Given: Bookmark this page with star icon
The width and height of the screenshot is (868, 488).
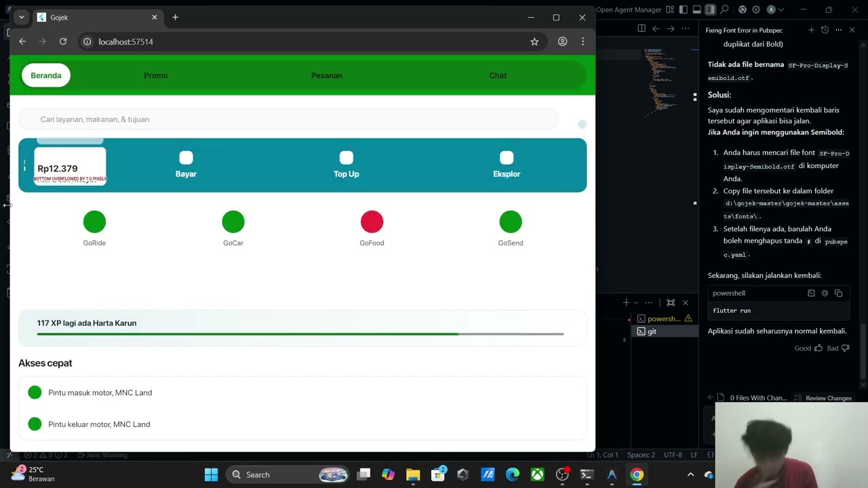Looking at the screenshot, I should click(x=534, y=41).
